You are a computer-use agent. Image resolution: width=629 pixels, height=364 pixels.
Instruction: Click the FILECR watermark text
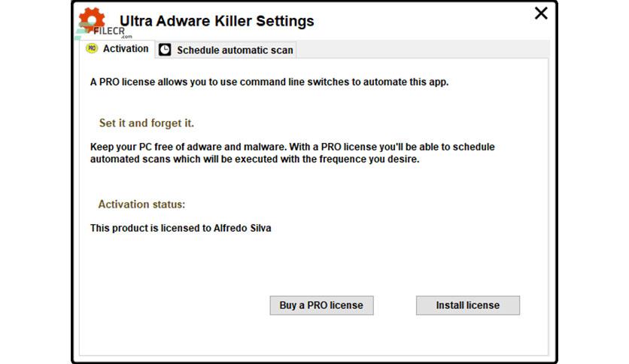click(x=108, y=31)
